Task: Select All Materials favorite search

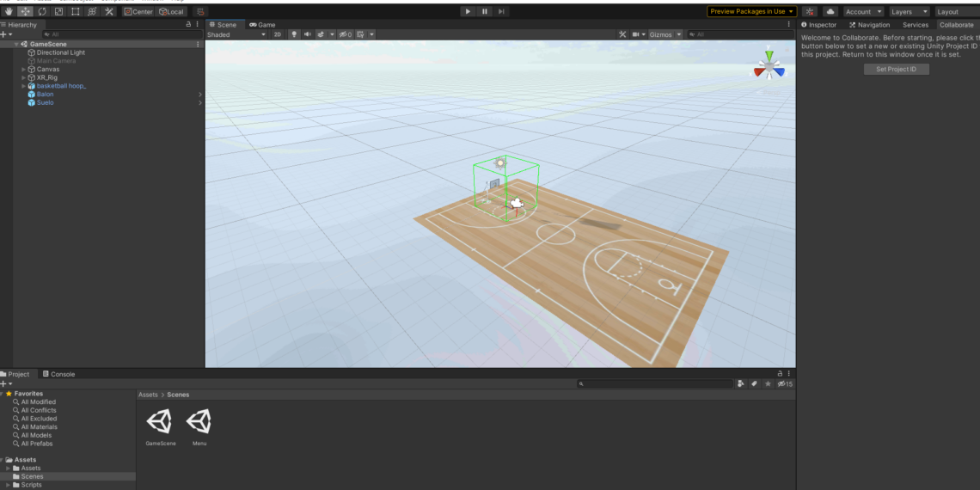Action: pyautogui.click(x=39, y=427)
